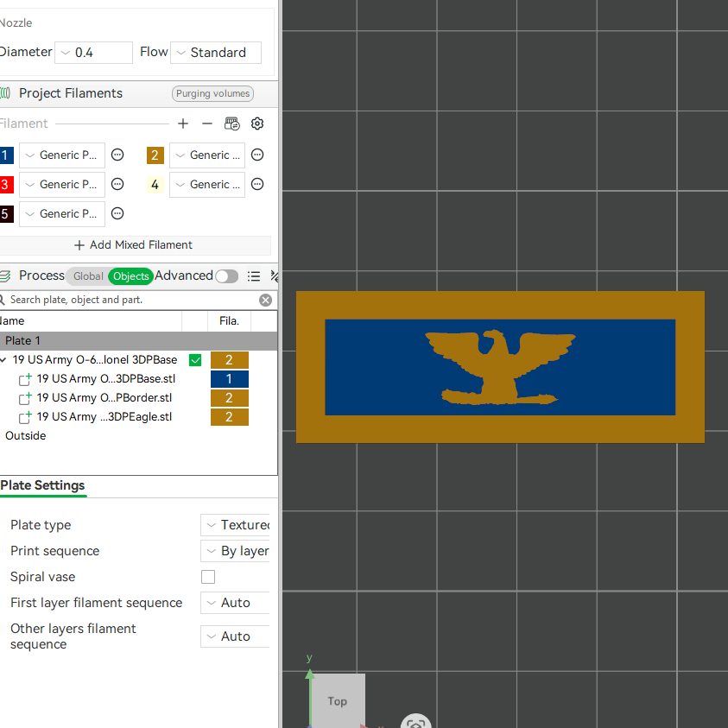Open filament 3 Generic preset dropdown
Viewport: 728px width, 728px height.
tap(62, 184)
